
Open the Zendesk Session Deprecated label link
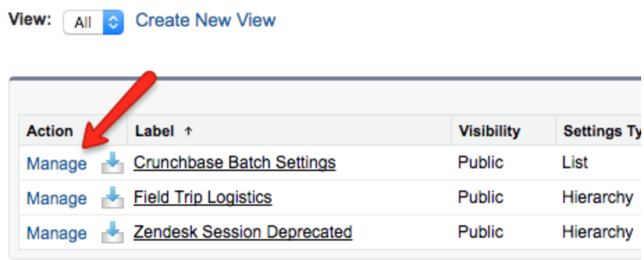[243, 232]
